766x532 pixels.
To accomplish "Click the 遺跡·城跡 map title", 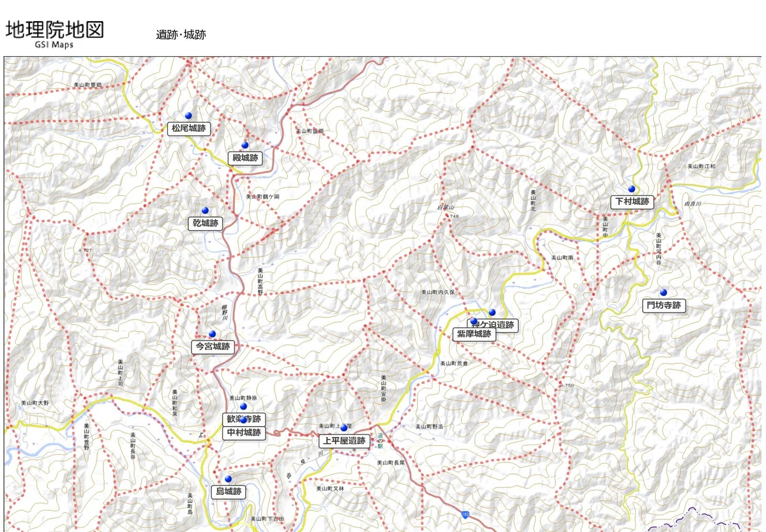I will pos(181,34).
